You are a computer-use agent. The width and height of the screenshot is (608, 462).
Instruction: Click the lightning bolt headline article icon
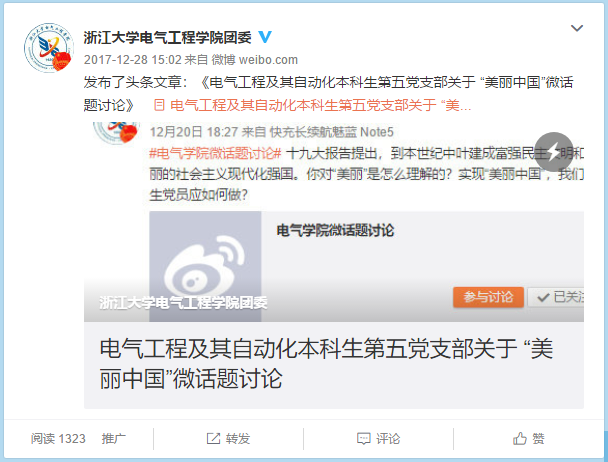click(554, 152)
